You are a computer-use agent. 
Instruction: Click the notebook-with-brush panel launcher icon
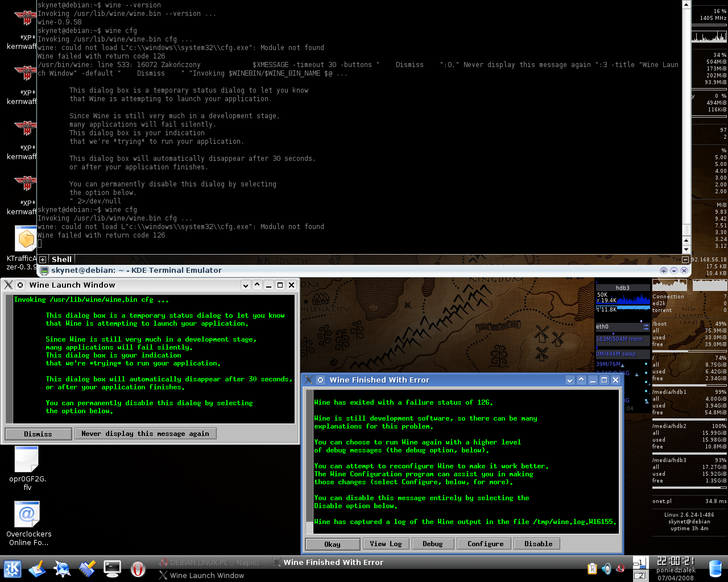tap(87, 568)
